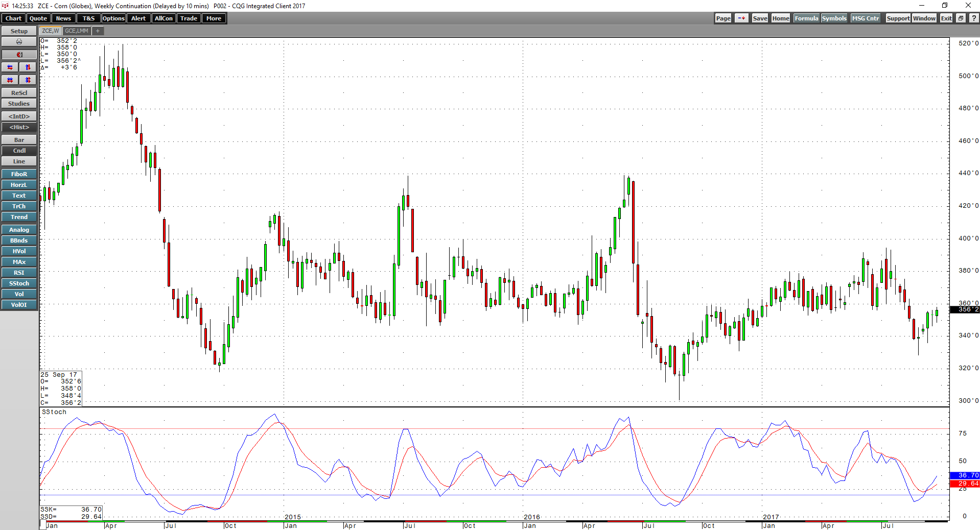Toggle the HVol historical volatility study
This screenshot has height=530, width=980.
click(19, 251)
